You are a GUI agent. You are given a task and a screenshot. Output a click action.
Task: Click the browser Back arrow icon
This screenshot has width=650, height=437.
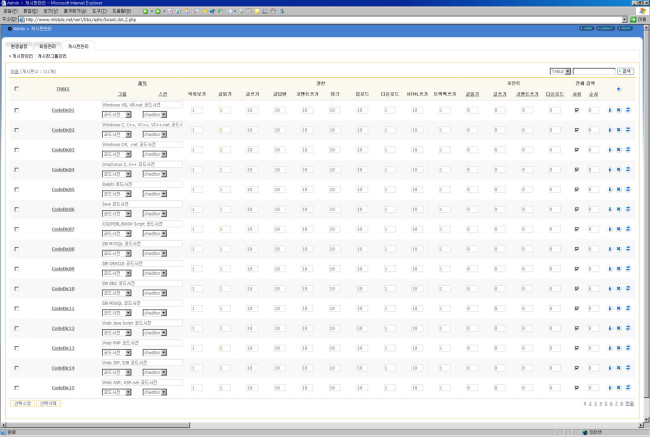coord(145,11)
